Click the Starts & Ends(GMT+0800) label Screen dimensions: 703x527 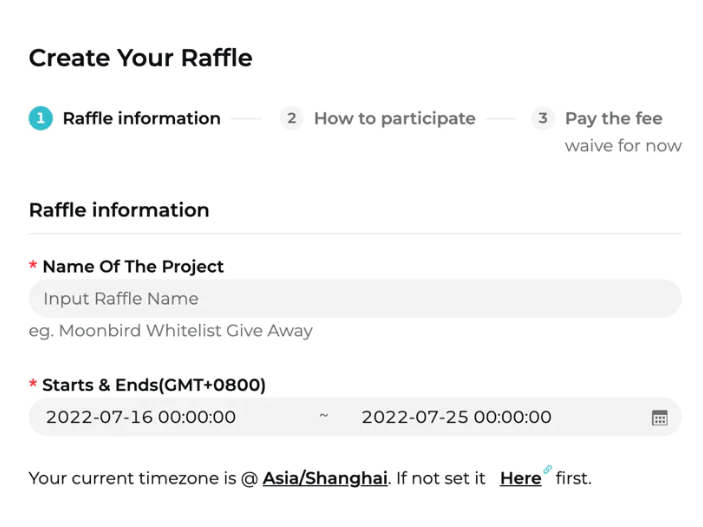tap(154, 385)
